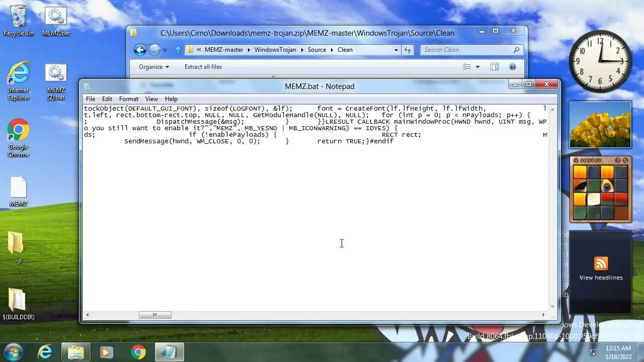Viewport: 644px width, 362px height.
Task: Open the Notepad File menu
Action: pos(91,99)
